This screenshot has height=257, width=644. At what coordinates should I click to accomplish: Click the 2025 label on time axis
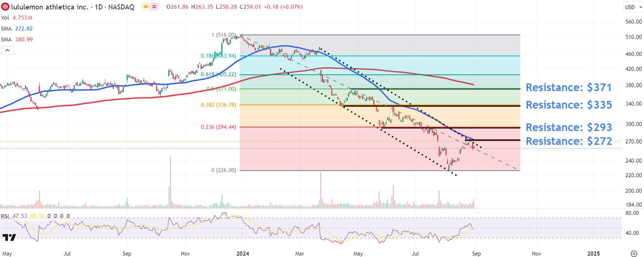[x=594, y=254]
